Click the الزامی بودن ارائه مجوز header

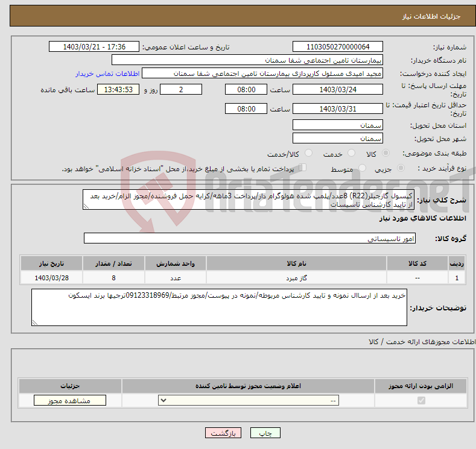tap(420, 386)
